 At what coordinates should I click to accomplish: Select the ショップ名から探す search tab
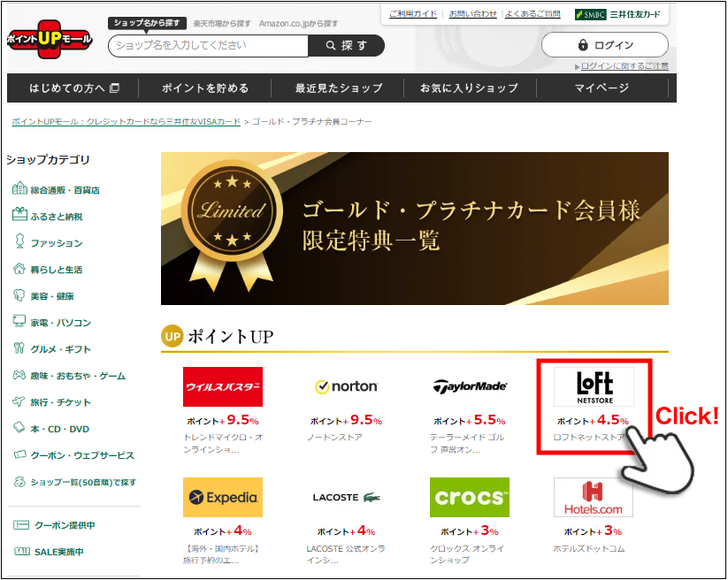pyautogui.click(x=147, y=23)
